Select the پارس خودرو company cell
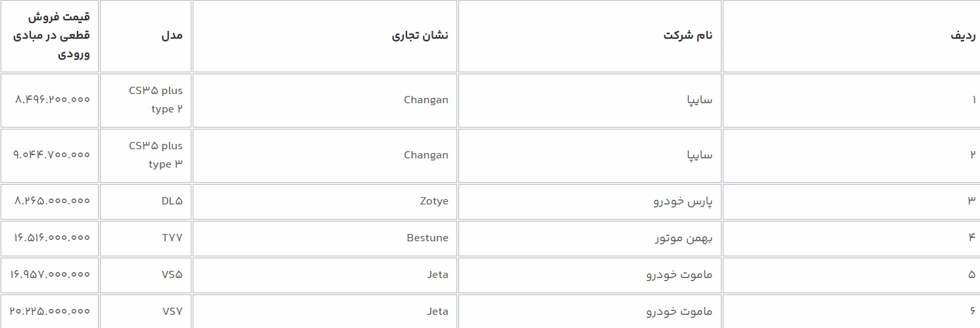Viewport: 980px width, 328px height. (683, 201)
